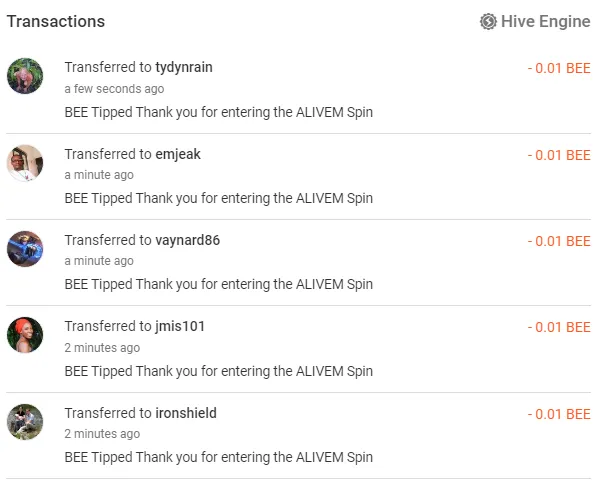Click the -0.01 BEE amount for vaynard86
The width and height of the screenshot is (600, 482).
[x=559, y=241]
